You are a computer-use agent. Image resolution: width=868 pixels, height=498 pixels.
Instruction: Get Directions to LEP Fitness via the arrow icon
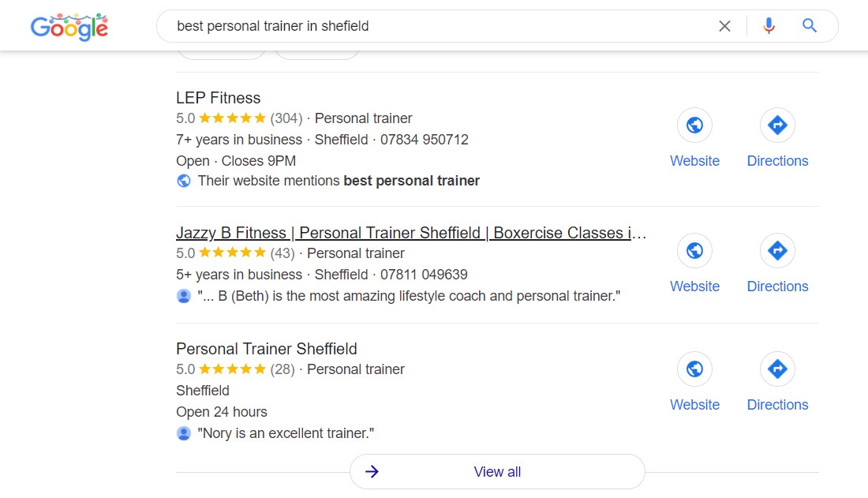[x=777, y=125]
